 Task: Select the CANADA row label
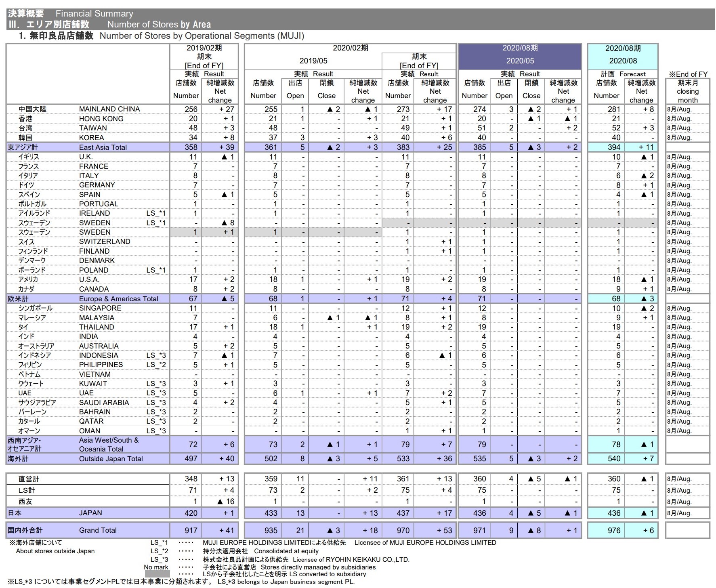pos(94,289)
